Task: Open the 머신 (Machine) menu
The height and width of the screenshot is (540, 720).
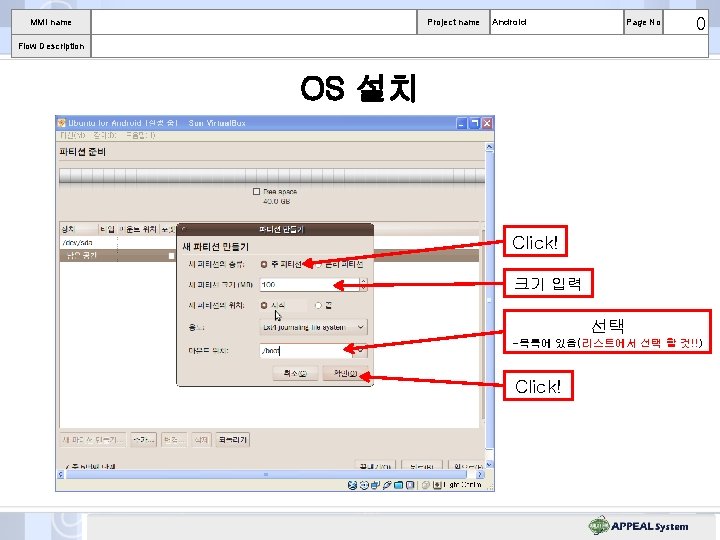Action: coord(73,135)
